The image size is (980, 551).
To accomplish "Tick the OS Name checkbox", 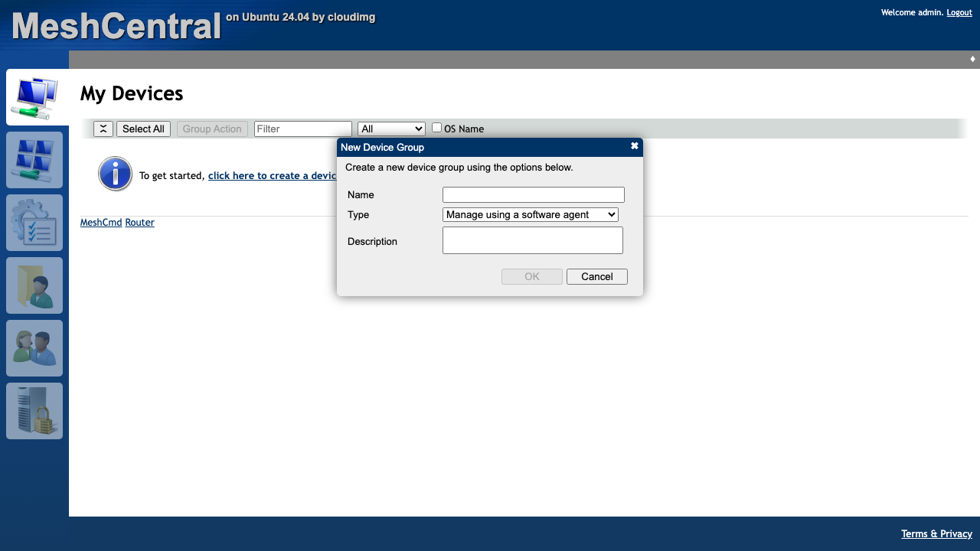I will (x=436, y=128).
